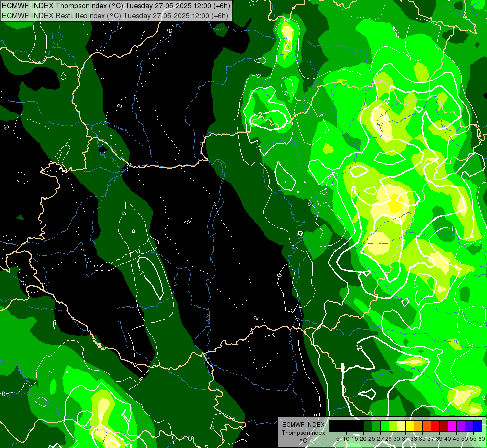Click the ECMWF-INDEX label in the legend
487x448 pixels.
[303, 425]
